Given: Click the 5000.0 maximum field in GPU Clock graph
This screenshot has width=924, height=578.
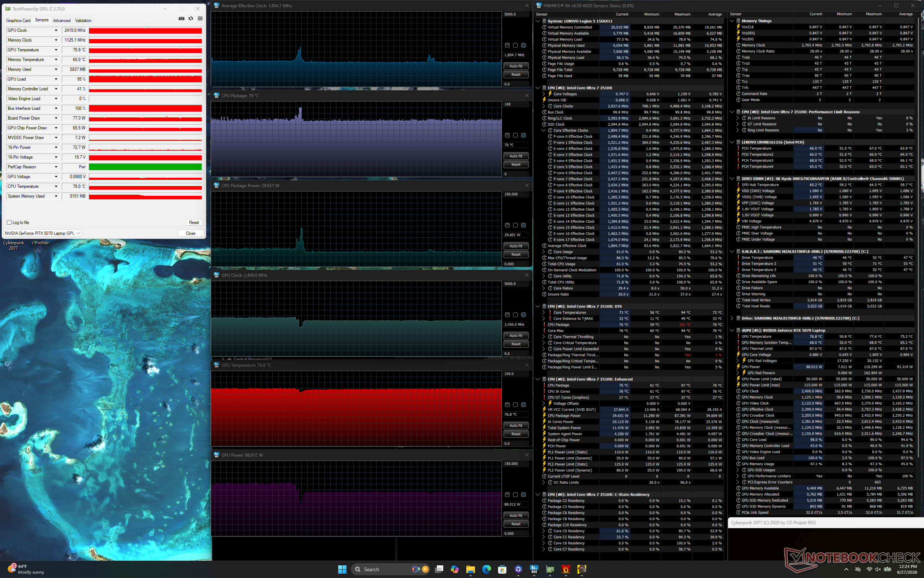Looking at the screenshot, I should click(515, 284).
